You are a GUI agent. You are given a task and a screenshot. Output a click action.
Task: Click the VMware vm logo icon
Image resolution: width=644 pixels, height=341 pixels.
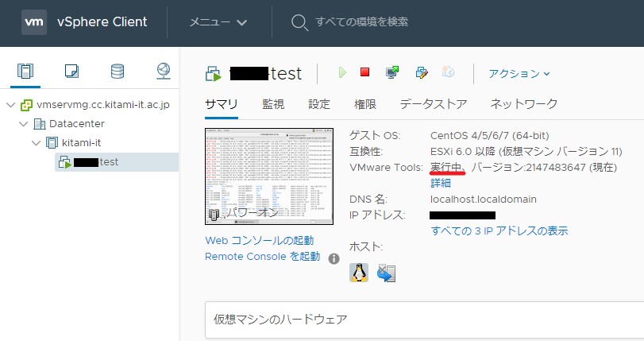[x=34, y=21]
